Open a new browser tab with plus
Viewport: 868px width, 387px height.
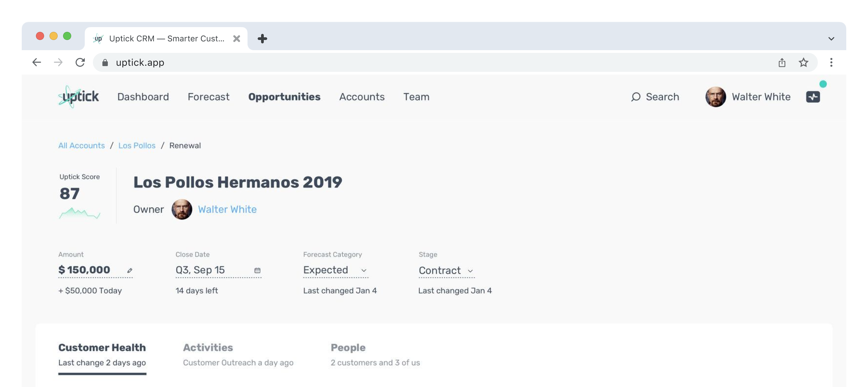pos(262,39)
